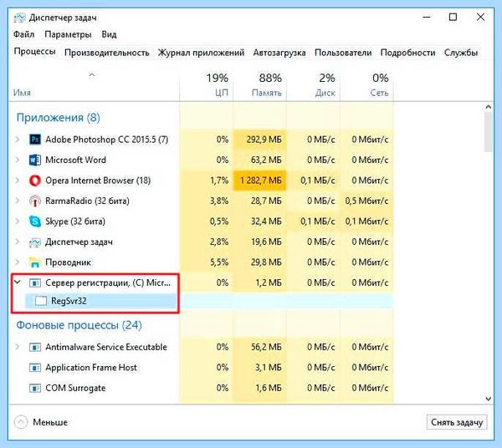
Task: Click the vertical scrollbar thumb
Action: coord(489,132)
